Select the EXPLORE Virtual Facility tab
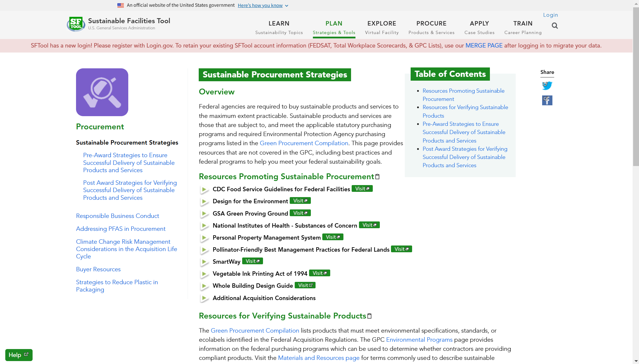Screen dimensions: 639x364 point(382,27)
